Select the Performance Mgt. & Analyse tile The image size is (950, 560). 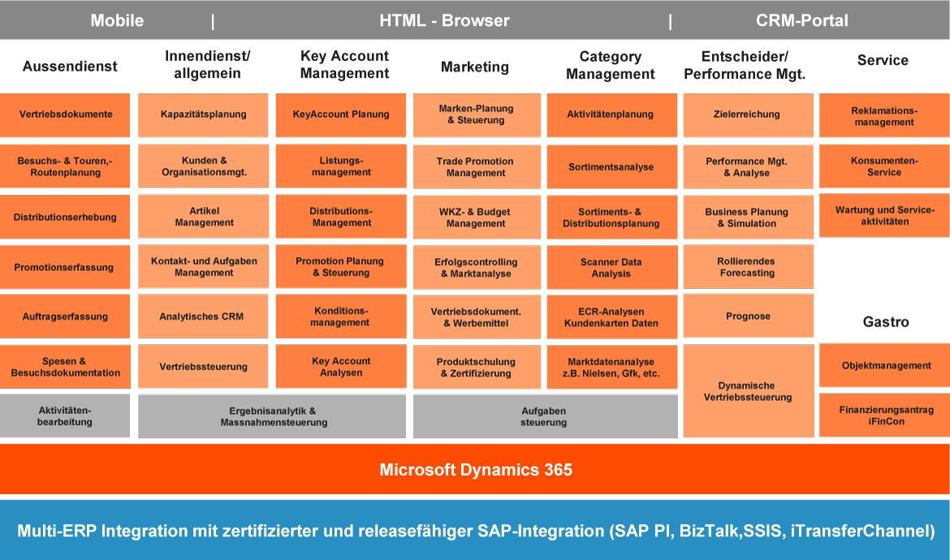tap(749, 166)
